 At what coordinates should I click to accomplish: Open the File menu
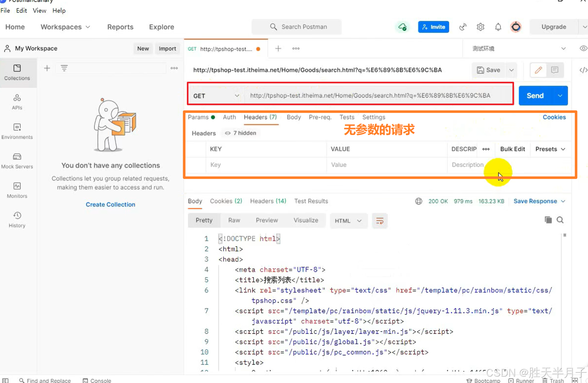click(5, 10)
